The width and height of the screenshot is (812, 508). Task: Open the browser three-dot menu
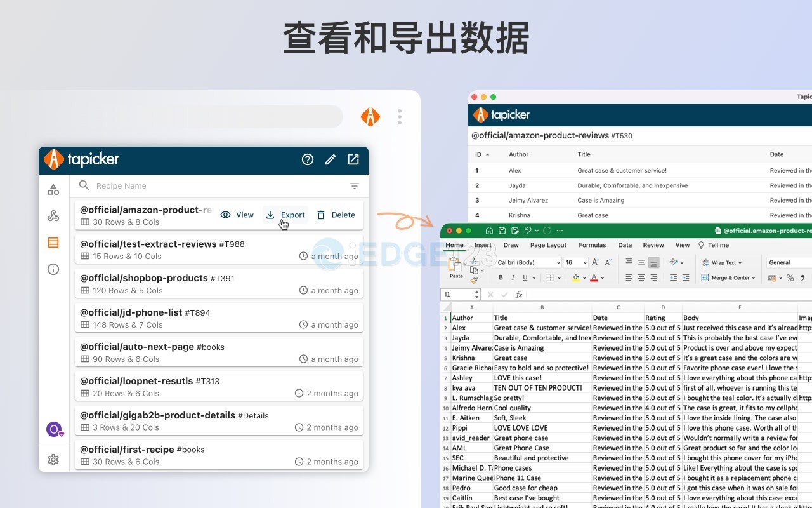pos(400,117)
